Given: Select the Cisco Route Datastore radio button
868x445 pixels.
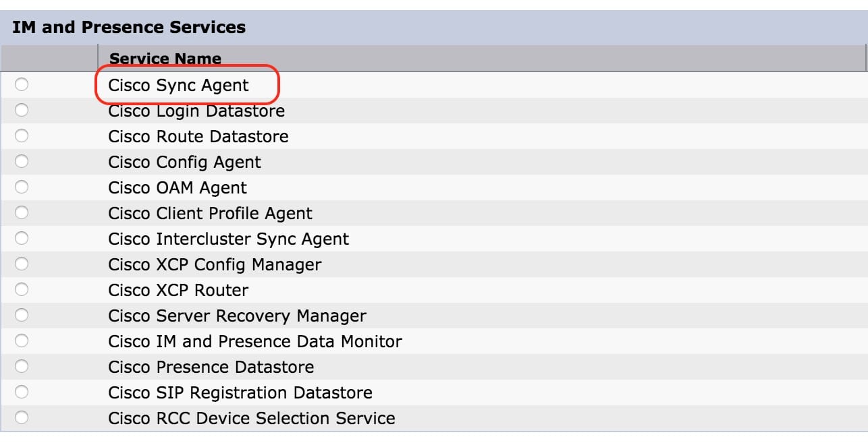Looking at the screenshot, I should click(x=22, y=136).
